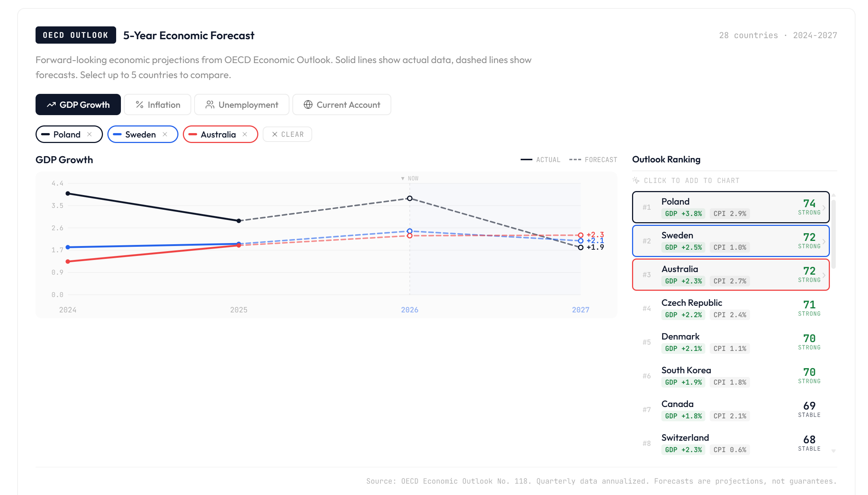Click Poland's black color swatch in chip
The image size is (868, 495).
[45, 134]
